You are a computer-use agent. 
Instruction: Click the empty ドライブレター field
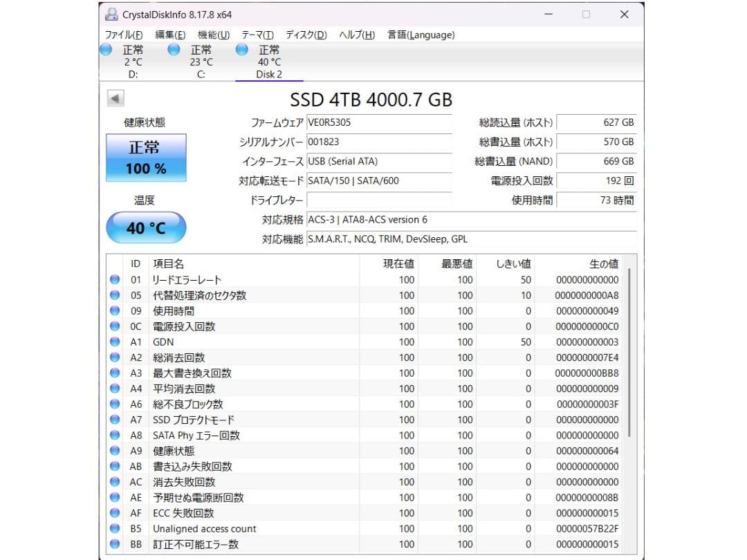tap(379, 200)
